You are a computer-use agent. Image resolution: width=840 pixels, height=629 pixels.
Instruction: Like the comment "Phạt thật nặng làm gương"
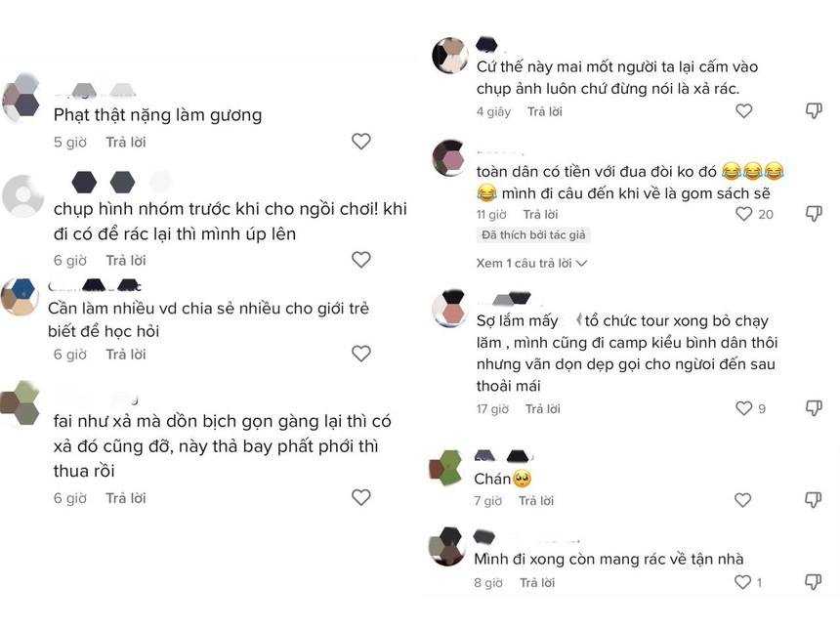pos(361,142)
